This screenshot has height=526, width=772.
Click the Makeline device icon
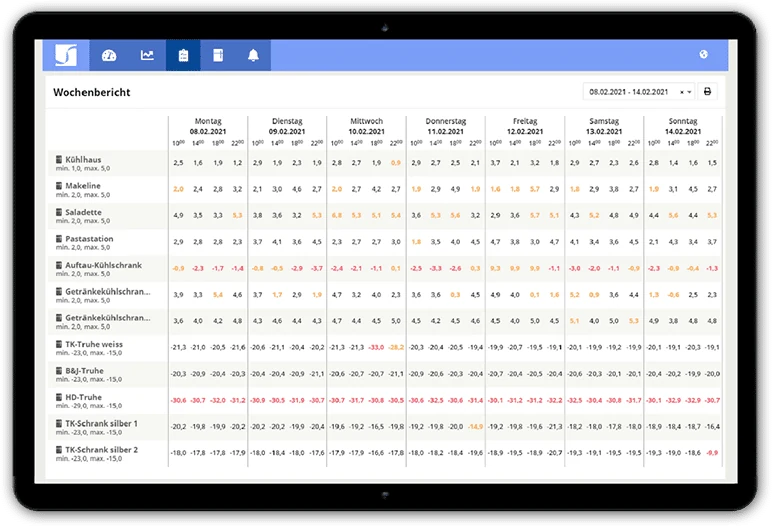click(59, 186)
